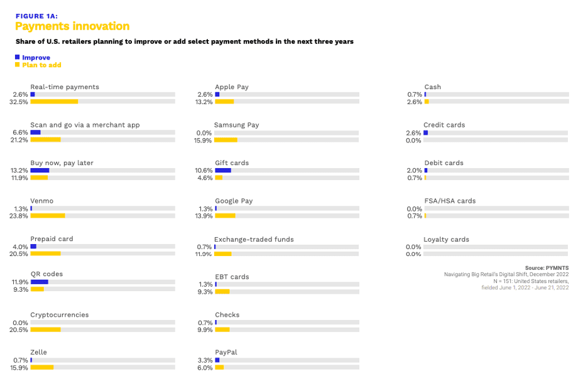Select the Exchange-traded funds label

254,239
